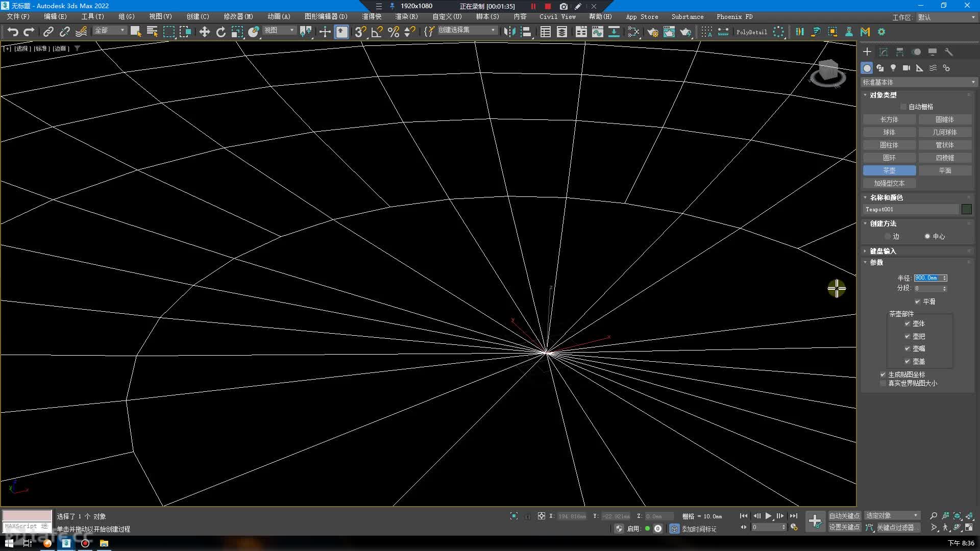The height and width of the screenshot is (551, 980).
Task: Click the Mirror tool icon
Action: [509, 32]
